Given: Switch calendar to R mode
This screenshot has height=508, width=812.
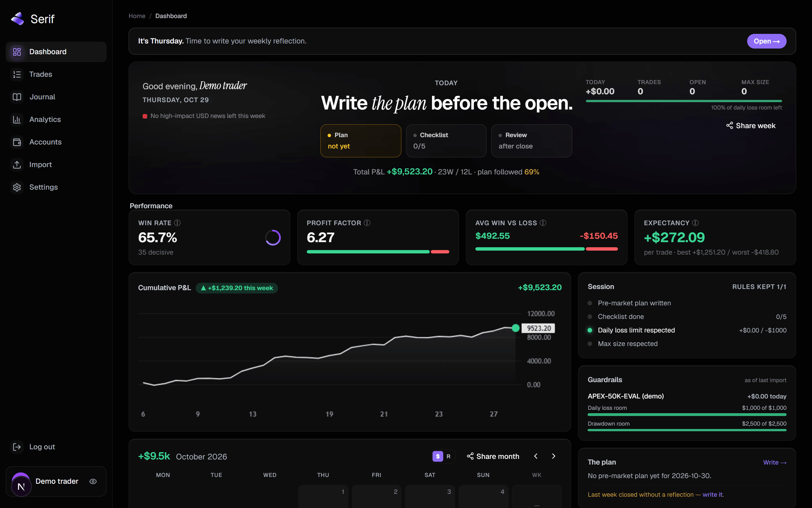Looking at the screenshot, I should pyautogui.click(x=448, y=456).
